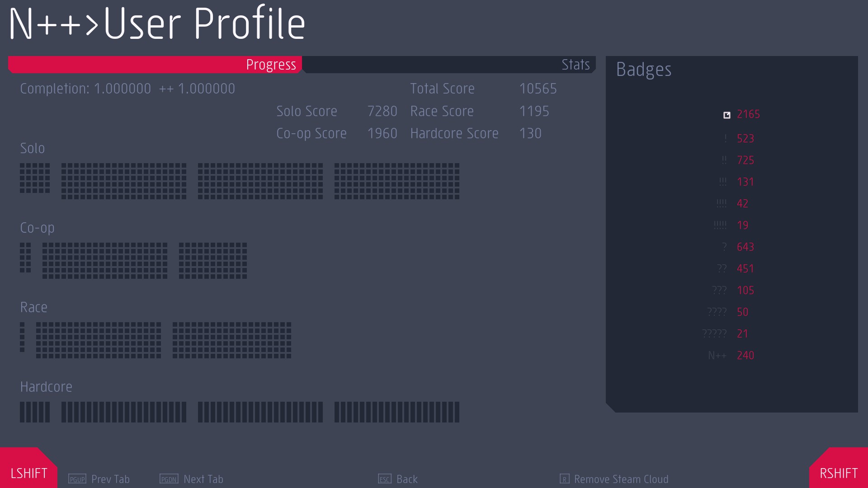This screenshot has width=868, height=488.
Task: Click the R key icon
Action: click(x=564, y=479)
